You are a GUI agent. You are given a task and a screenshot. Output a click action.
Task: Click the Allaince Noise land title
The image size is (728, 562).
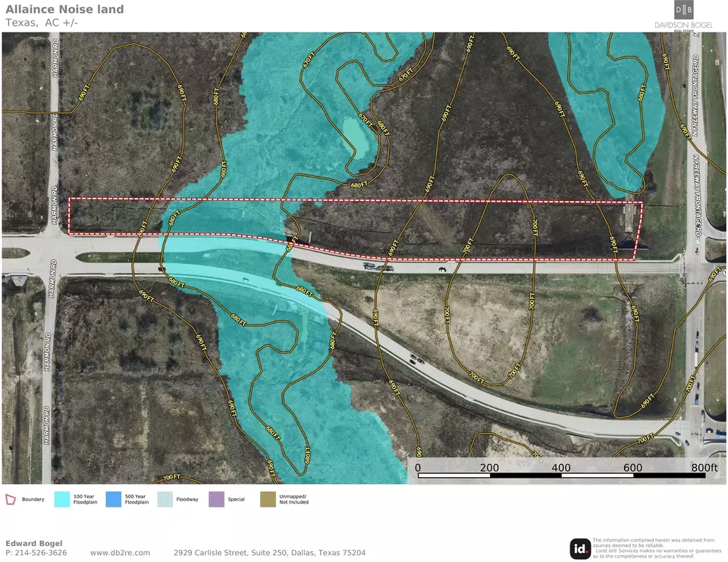pyautogui.click(x=64, y=9)
